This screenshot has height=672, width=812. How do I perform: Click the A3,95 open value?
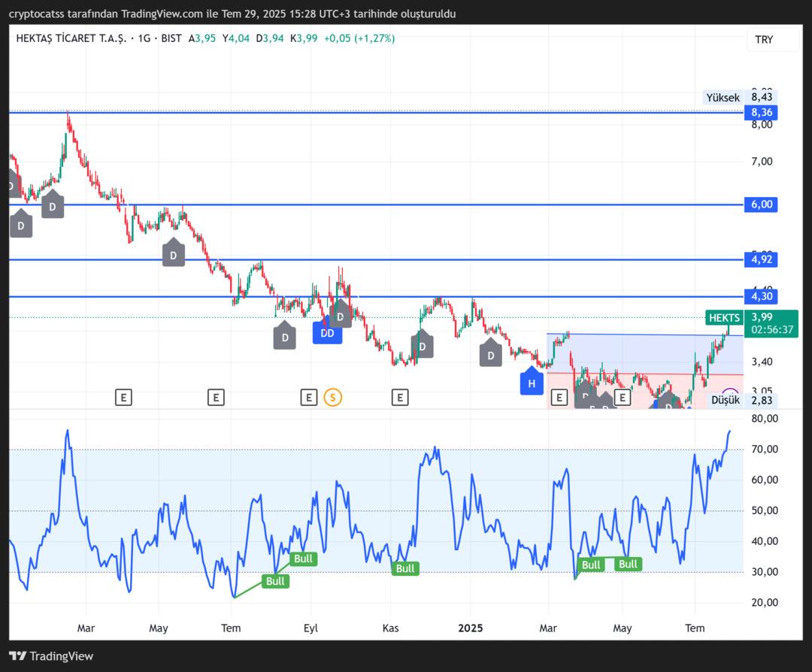(x=202, y=38)
